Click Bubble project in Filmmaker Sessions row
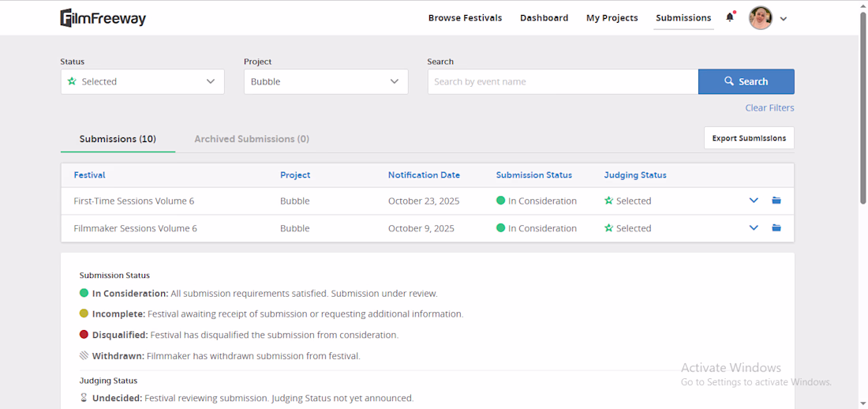Viewport: 868px width, 409px height. (x=294, y=228)
